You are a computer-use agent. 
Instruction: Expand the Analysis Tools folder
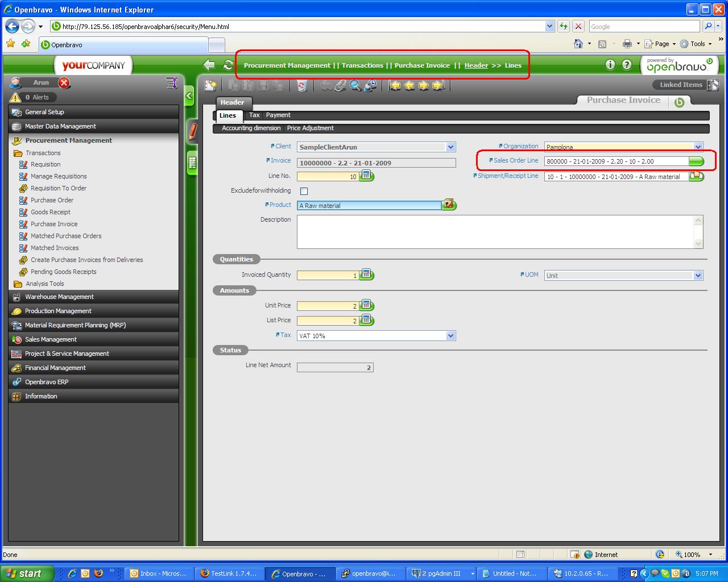tap(44, 284)
